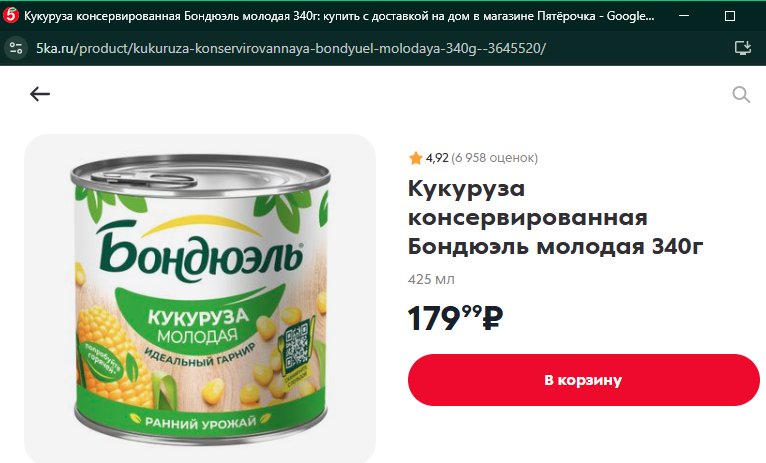View site information icon in address bar

[x=16, y=48]
